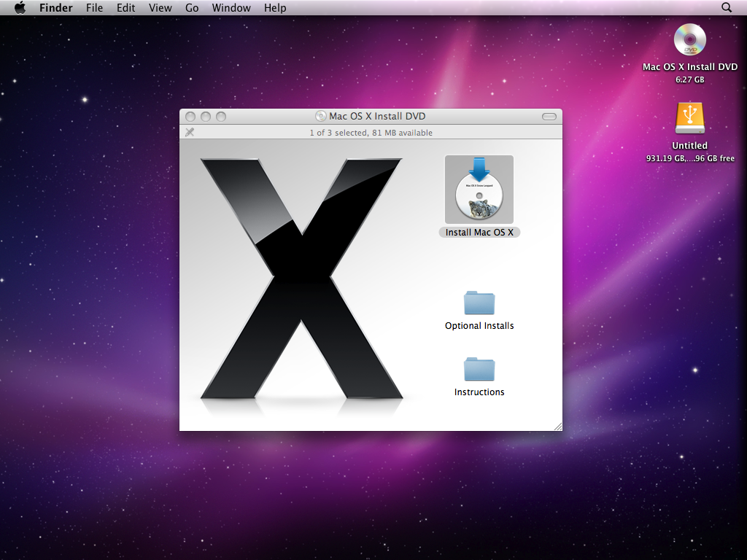Open the Optional Installs folder
Screen dimensions: 747x560
point(479,304)
